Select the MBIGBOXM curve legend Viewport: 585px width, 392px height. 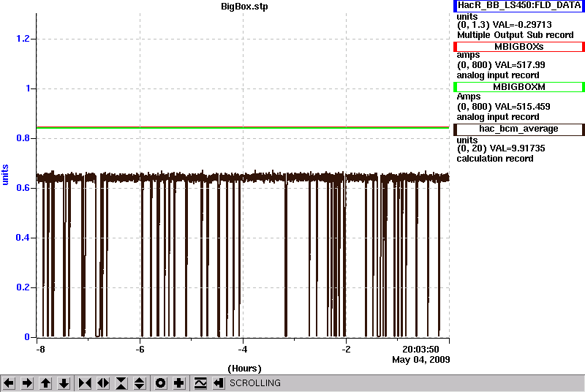519,87
